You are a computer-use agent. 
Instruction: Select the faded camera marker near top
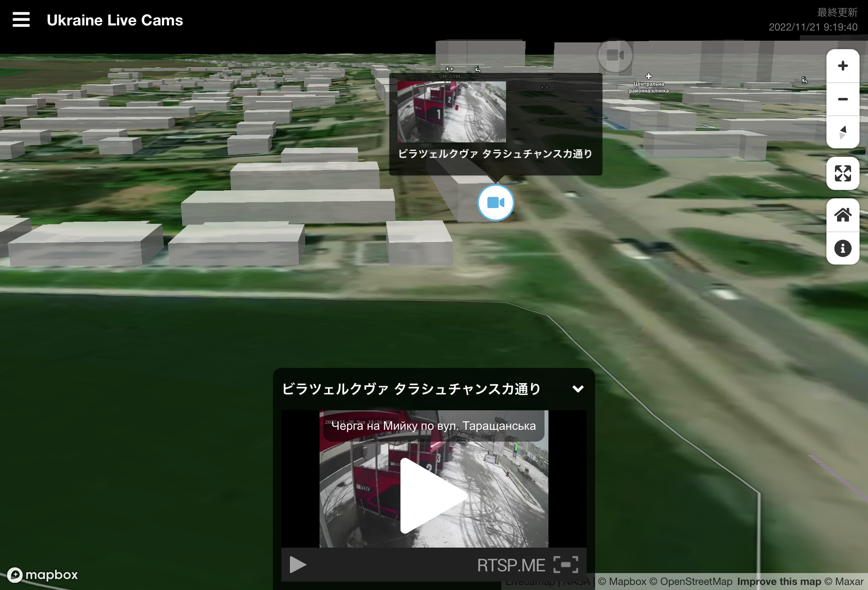click(x=615, y=55)
